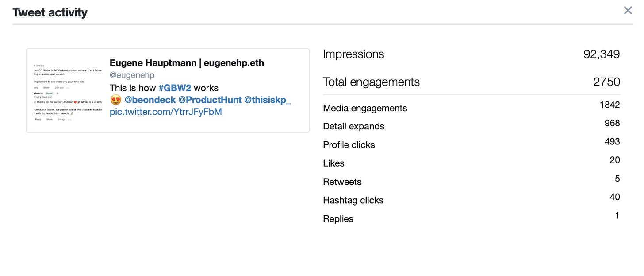Screen dimensions: 644x276
Task: Click the @eugenehp handle
Action: tap(132, 75)
